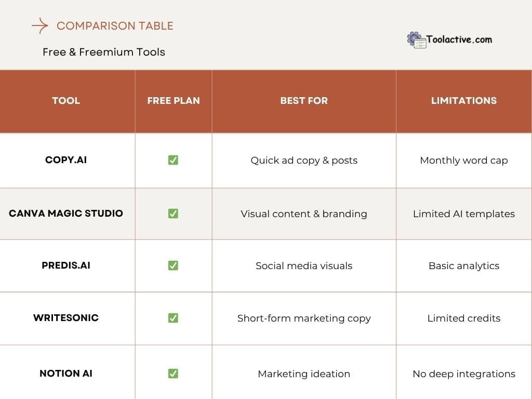The height and width of the screenshot is (399, 532).
Task: Select the WRITESONIC row label
Action: tap(66, 317)
